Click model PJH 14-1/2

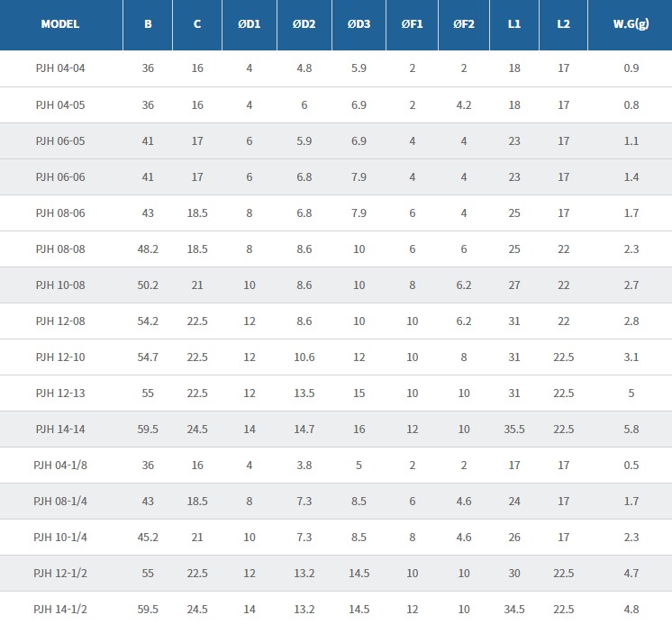point(60,610)
